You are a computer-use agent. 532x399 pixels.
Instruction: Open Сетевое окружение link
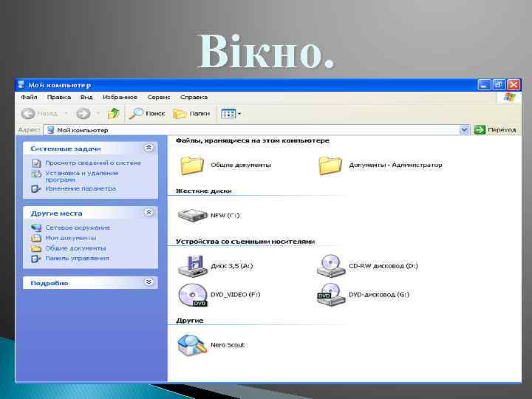pyautogui.click(x=78, y=228)
